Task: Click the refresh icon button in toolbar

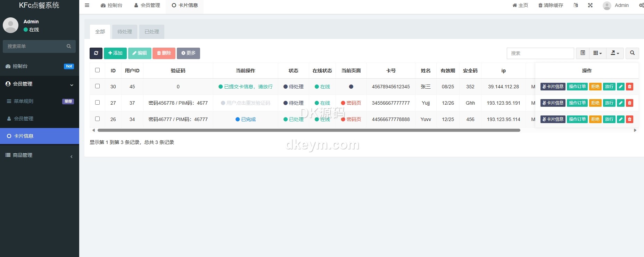Action: tap(96, 53)
